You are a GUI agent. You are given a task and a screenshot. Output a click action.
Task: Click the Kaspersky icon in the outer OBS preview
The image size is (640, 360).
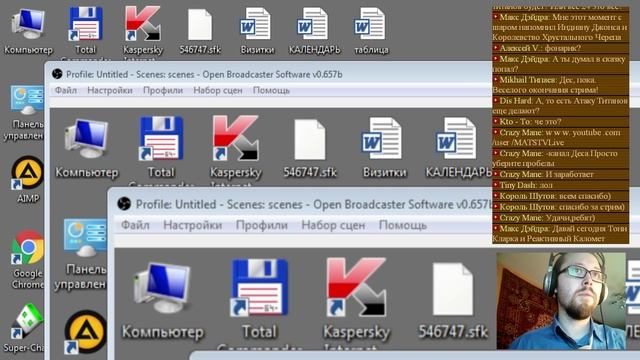click(236, 148)
